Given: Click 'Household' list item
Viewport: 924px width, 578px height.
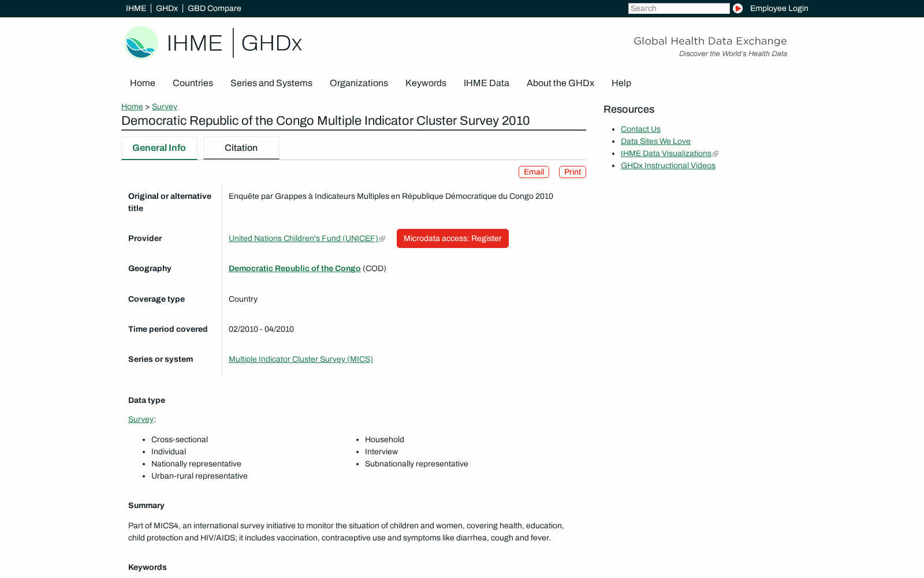Looking at the screenshot, I should pyautogui.click(x=385, y=439).
